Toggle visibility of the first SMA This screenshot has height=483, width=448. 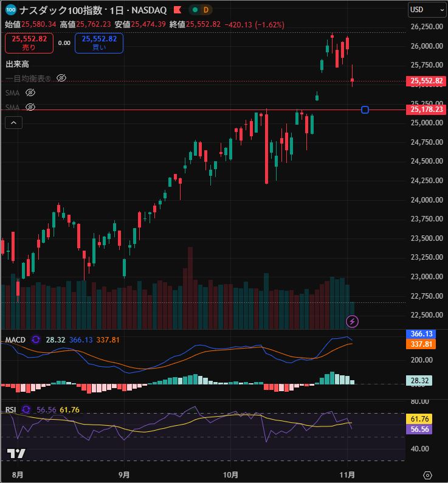tap(30, 92)
